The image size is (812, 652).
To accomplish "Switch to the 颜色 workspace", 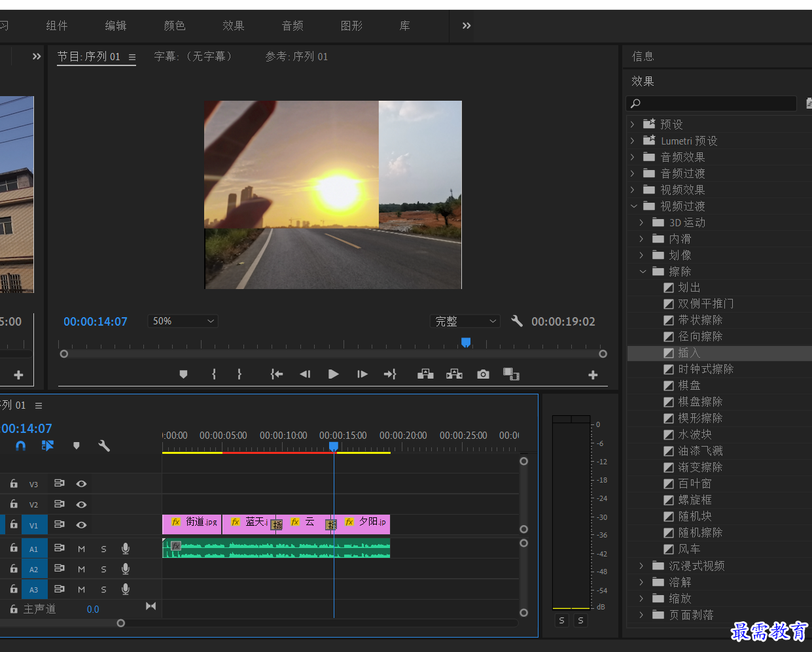I will point(175,26).
